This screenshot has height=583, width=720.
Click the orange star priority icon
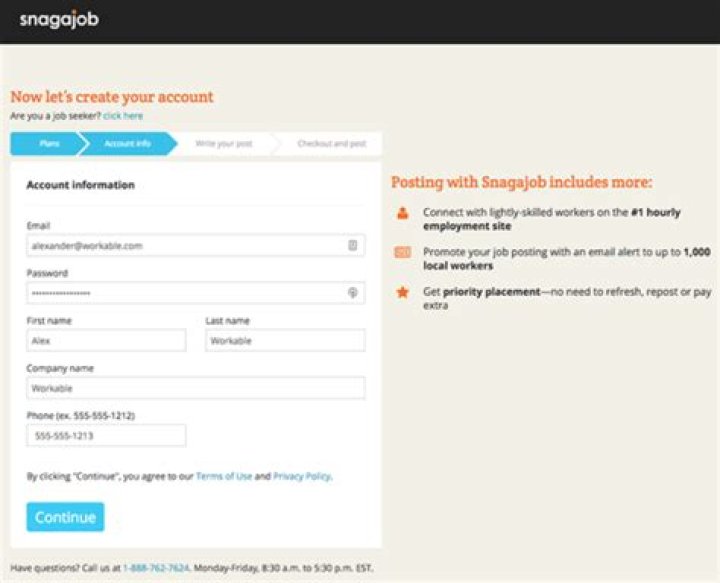402,293
